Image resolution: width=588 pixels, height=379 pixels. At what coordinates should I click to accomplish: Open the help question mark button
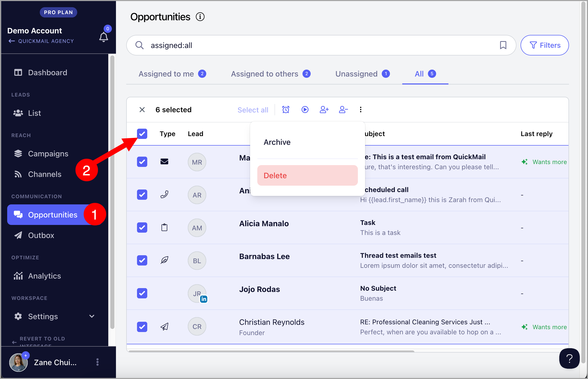pyautogui.click(x=569, y=358)
